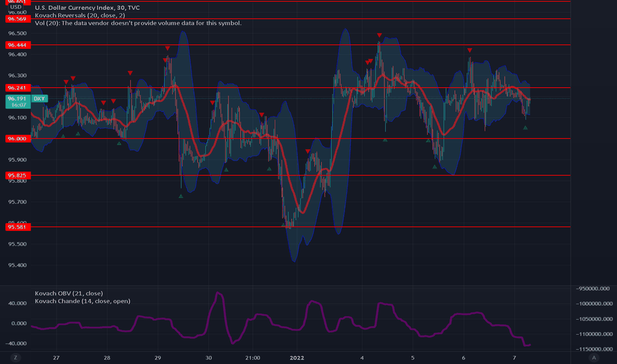This screenshot has height=364, width=617.
Task: Click the -1100000.000 OBV axis value
Action: pyautogui.click(x=594, y=334)
